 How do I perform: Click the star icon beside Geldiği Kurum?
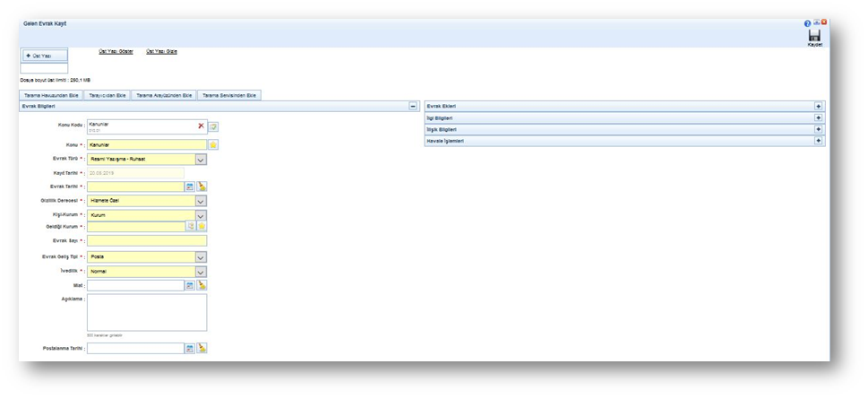(202, 227)
